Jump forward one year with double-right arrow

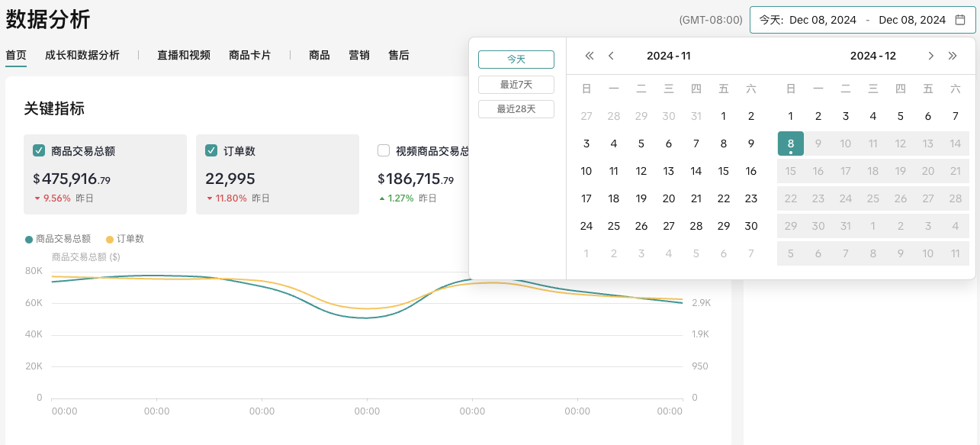click(953, 56)
